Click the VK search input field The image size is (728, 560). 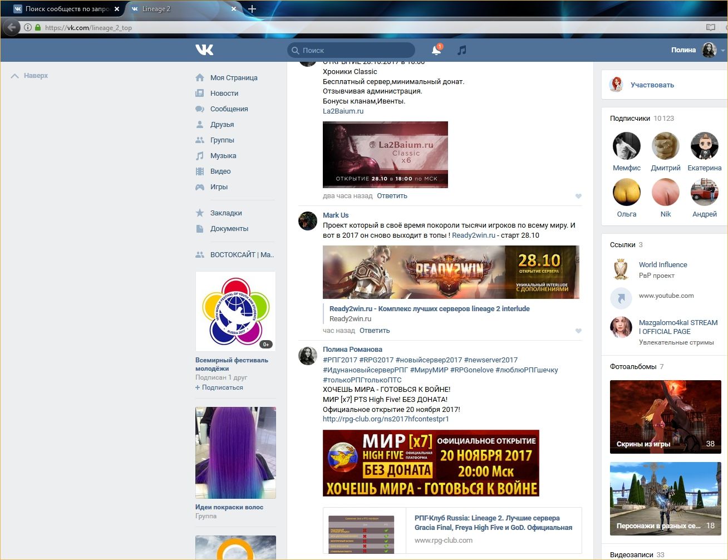click(x=351, y=50)
